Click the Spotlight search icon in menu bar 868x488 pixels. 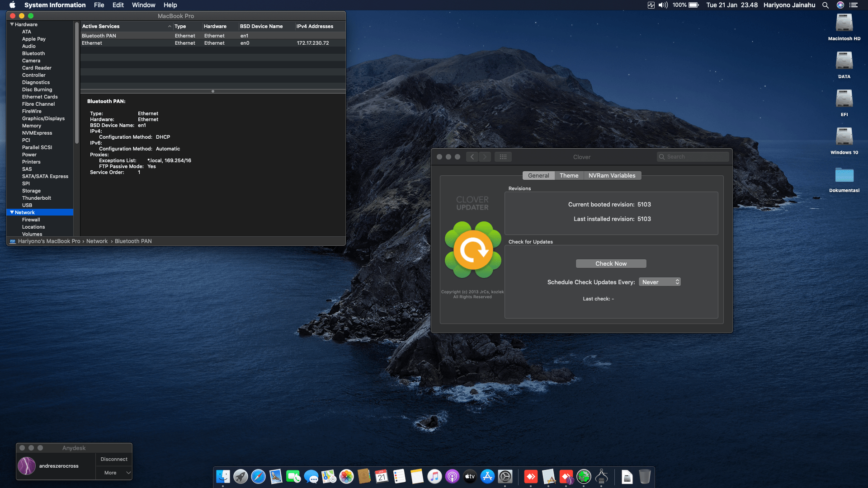coord(826,5)
